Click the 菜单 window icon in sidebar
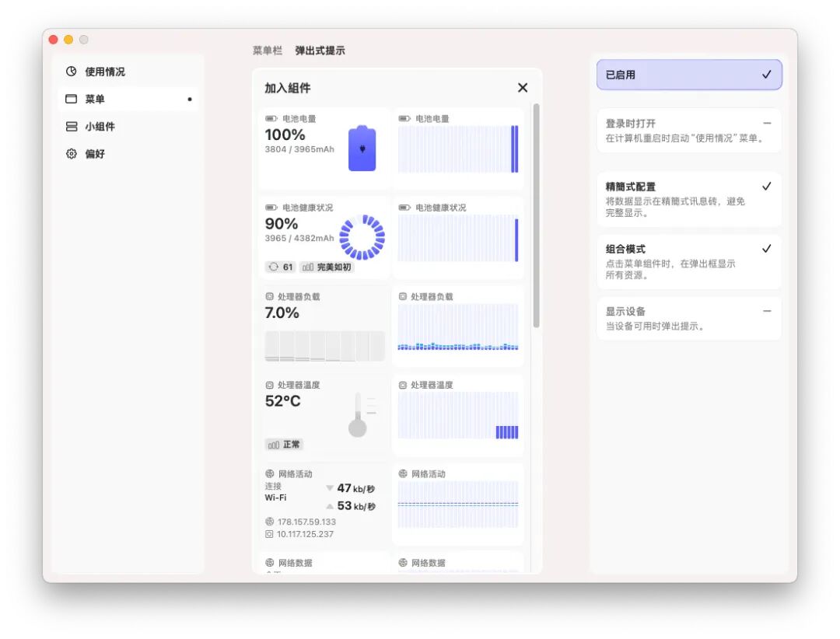 point(72,99)
